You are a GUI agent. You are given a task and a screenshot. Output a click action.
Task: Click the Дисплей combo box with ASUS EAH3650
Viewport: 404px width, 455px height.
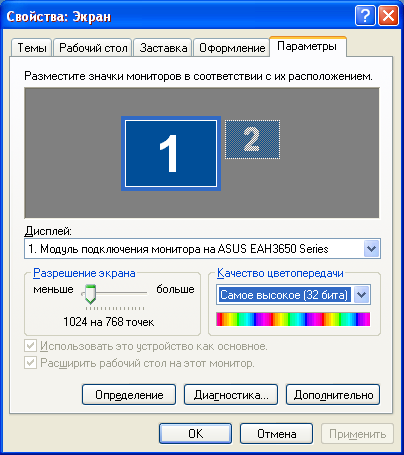(x=202, y=249)
